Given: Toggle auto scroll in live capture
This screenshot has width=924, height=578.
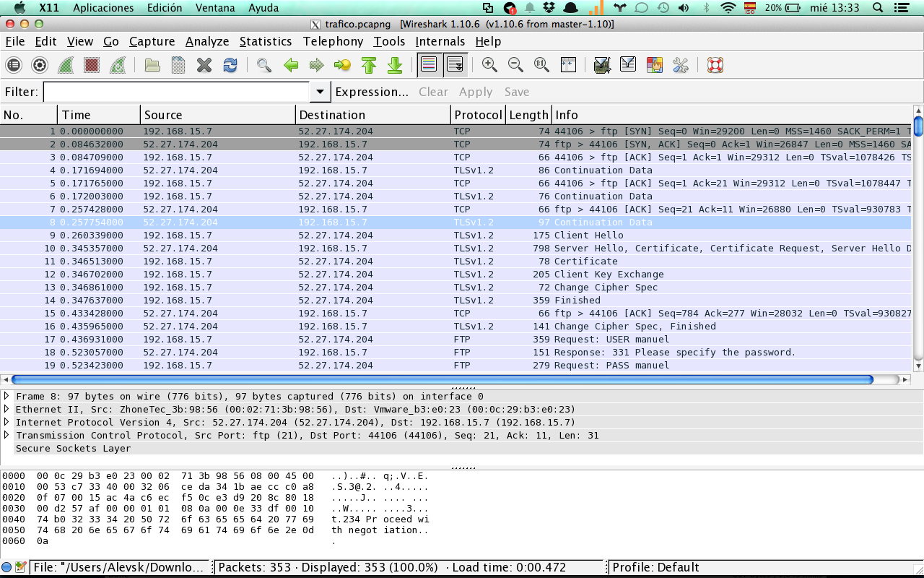Looking at the screenshot, I should pos(455,64).
